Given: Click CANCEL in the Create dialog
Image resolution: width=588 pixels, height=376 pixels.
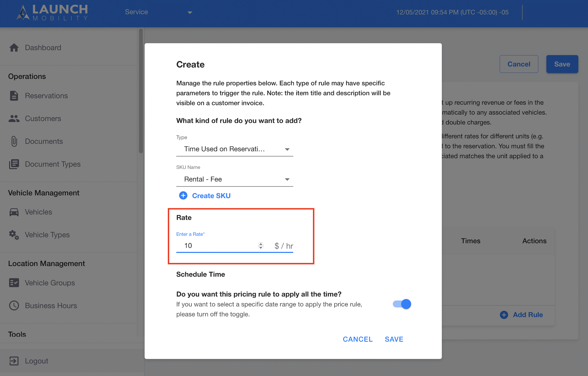Looking at the screenshot, I should coord(358,339).
